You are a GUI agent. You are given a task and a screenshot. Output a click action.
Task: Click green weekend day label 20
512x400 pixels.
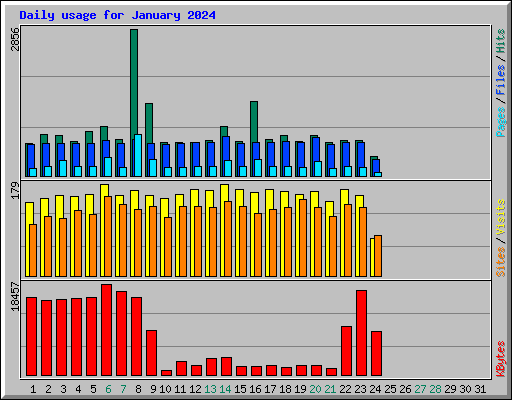tap(315, 389)
